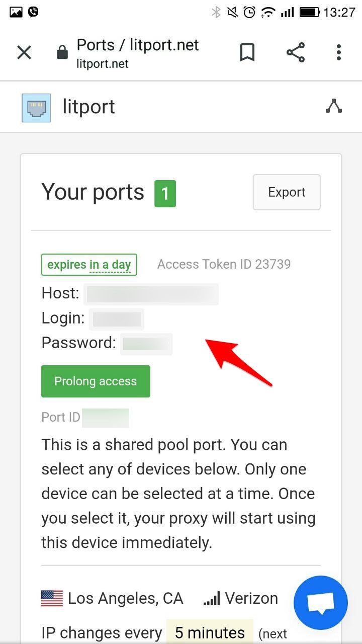Tap the green port count badge

point(165,193)
